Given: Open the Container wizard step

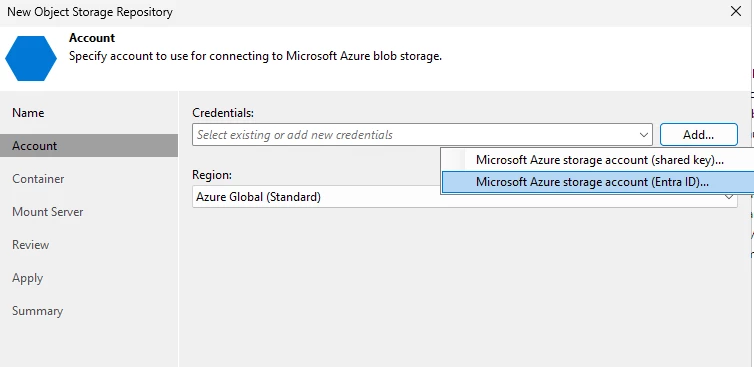Looking at the screenshot, I should (x=38, y=179).
